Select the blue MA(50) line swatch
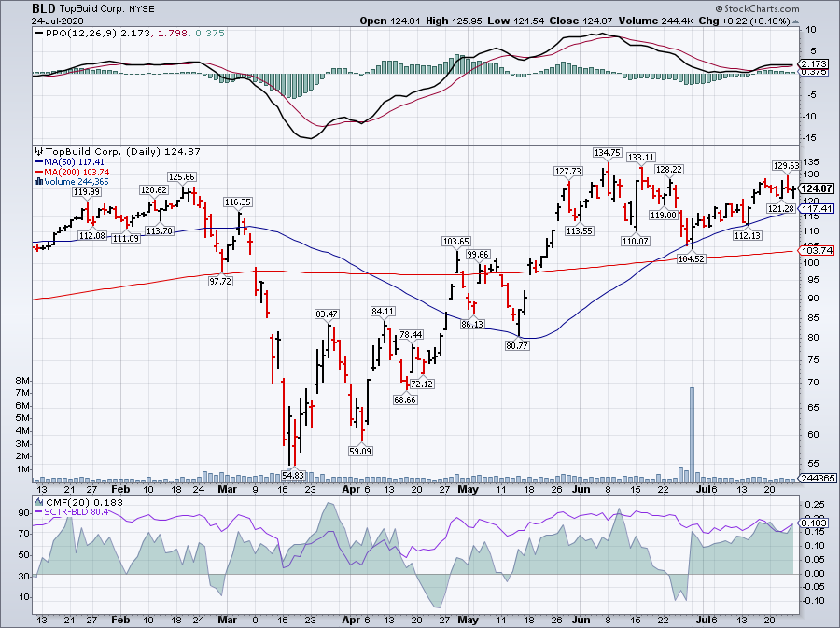Screen dimensions: 840x628 pos(38,161)
